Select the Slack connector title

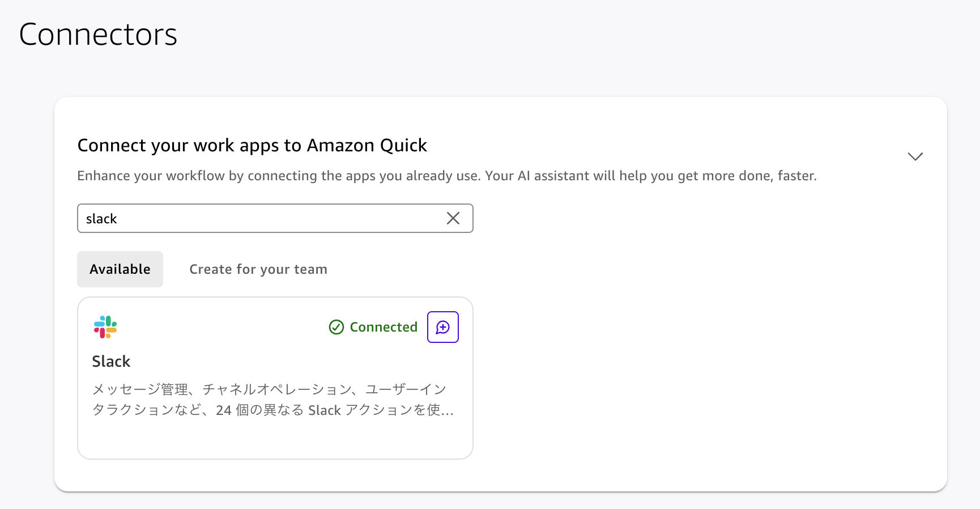point(111,361)
